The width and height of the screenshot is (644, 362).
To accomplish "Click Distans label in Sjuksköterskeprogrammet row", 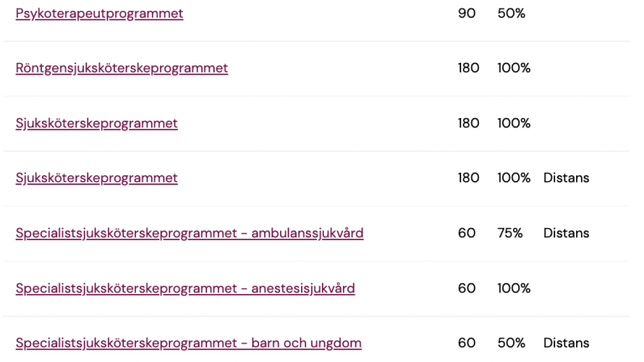I will coord(566,178).
